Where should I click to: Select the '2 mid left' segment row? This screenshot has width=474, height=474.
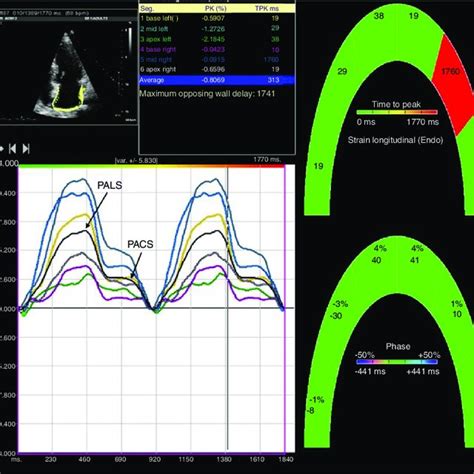[217, 29]
